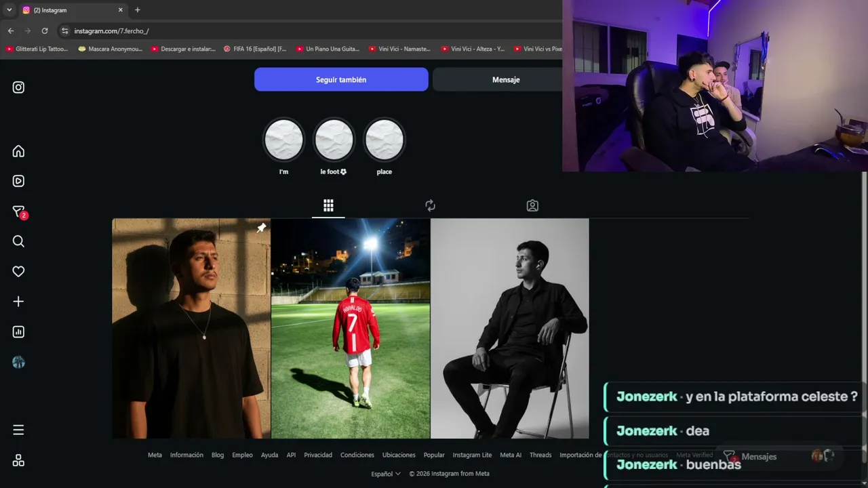The width and height of the screenshot is (868, 488).
Task: Open the Vini Vici - Namaste bookmark
Action: 400,49
